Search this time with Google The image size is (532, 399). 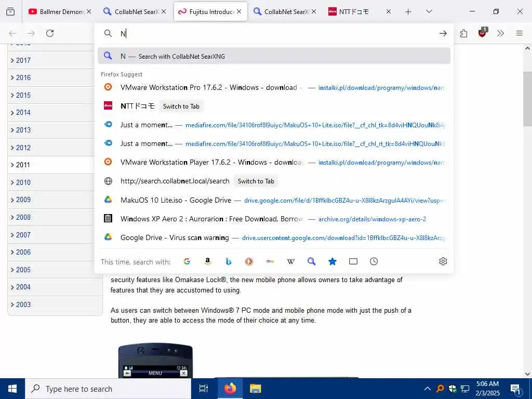pyautogui.click(x=187, y=261)
